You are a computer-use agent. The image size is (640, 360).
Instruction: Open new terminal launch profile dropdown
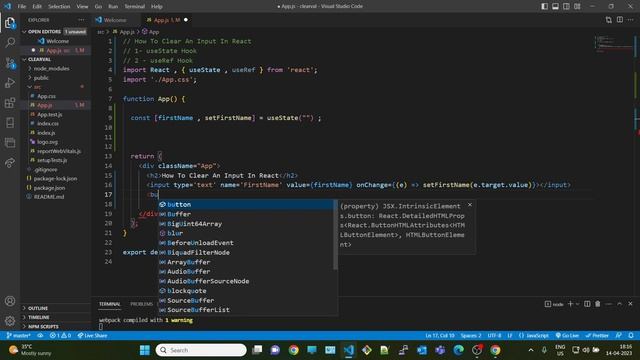(x=578, y=304)
